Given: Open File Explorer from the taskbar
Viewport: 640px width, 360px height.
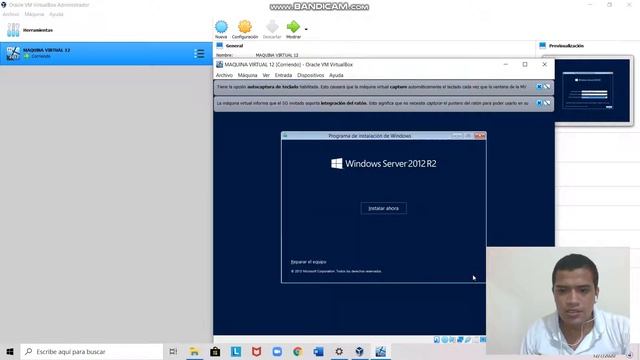Looking at the screenshot, I should coord(194,351).
